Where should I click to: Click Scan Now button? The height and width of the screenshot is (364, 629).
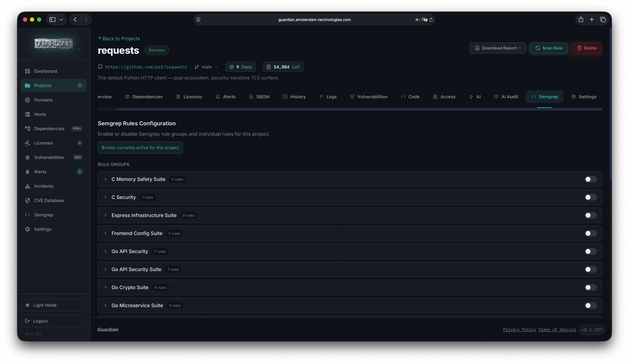549,48
